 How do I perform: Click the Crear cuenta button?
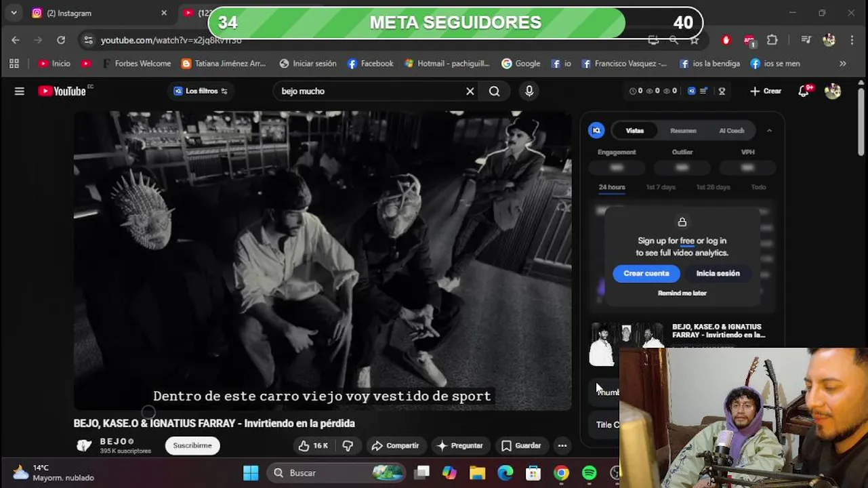tap(646, 273)
